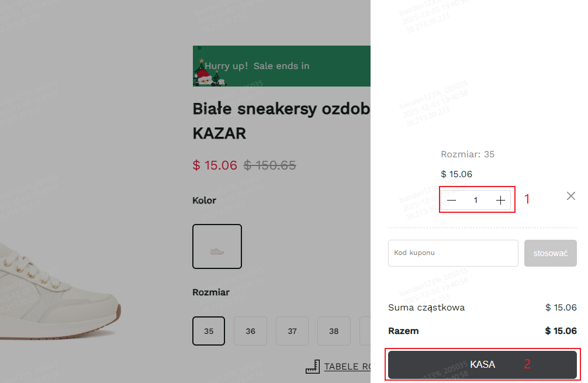Click the red marker labeled 1 near quantity
588x383 pixels.
click(527, 199)
